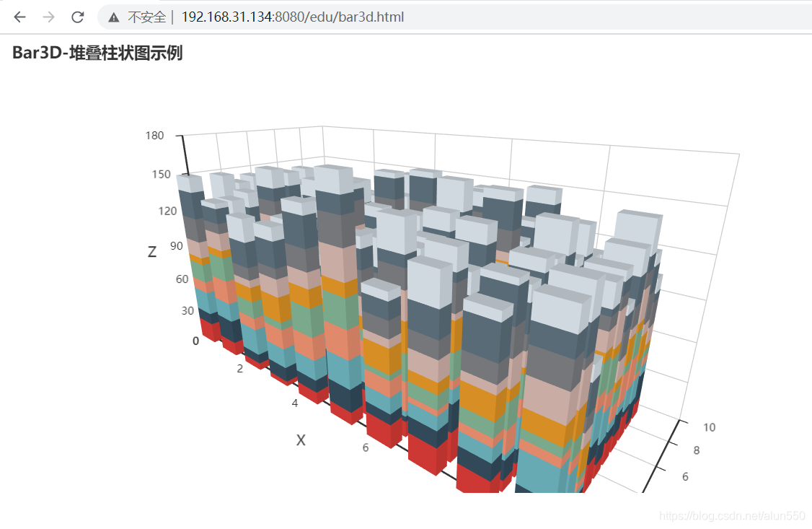This screenshot has width=812, height=529.
Task: Click the browser forward arrow
Action: (x=49, y=17)
